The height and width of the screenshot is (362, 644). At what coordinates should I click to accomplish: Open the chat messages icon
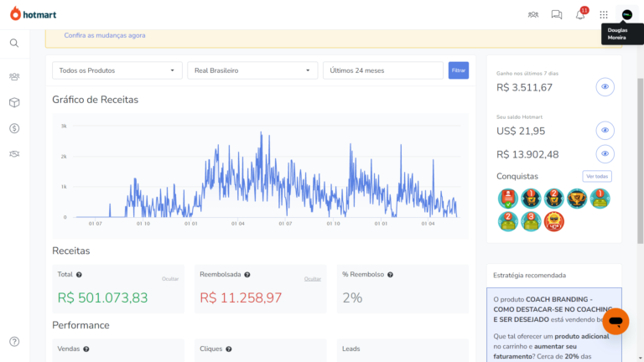(557, 15)
